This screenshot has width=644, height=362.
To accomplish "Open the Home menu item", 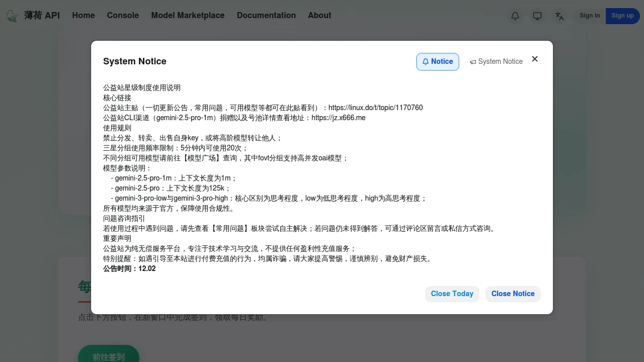I will click(x=84, y=16).
